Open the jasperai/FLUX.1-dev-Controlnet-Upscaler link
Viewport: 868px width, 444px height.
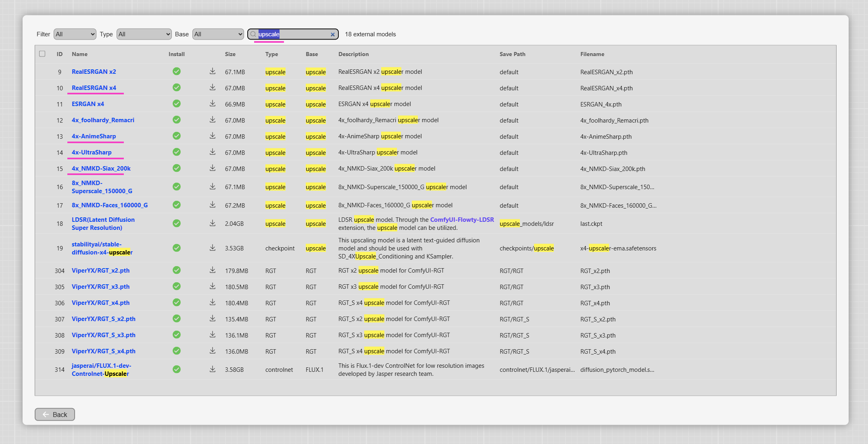(101, 369)
